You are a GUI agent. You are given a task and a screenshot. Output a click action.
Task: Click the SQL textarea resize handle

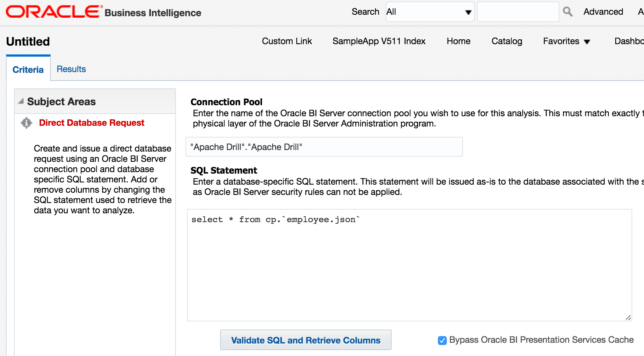(628, 317)
